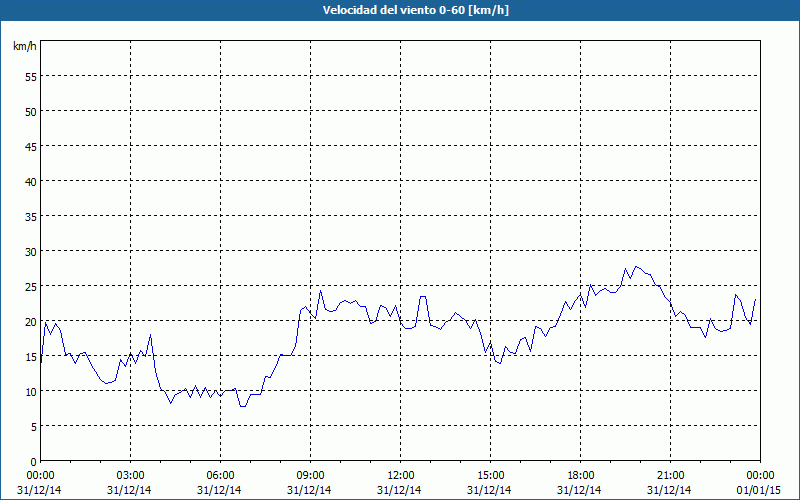800x500 pixels.
Task: Click the 15 y-axis label
Action: click(31, 357)
